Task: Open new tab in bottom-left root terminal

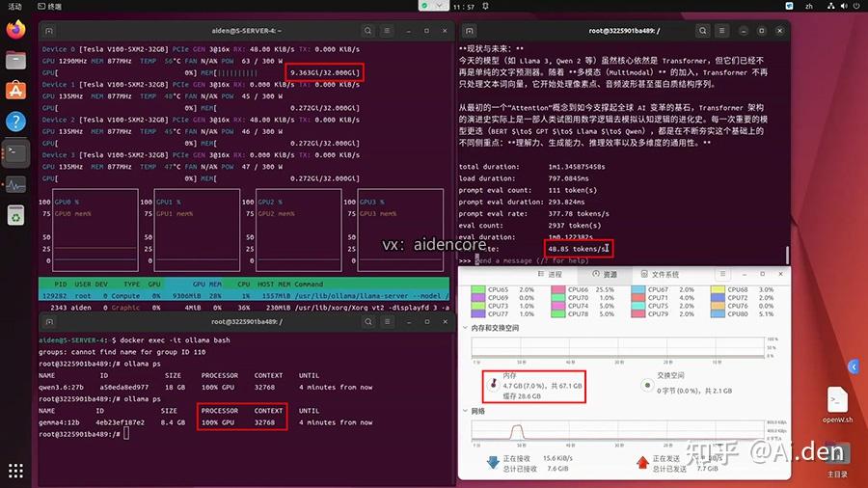Action: click(x=49, y=321)
